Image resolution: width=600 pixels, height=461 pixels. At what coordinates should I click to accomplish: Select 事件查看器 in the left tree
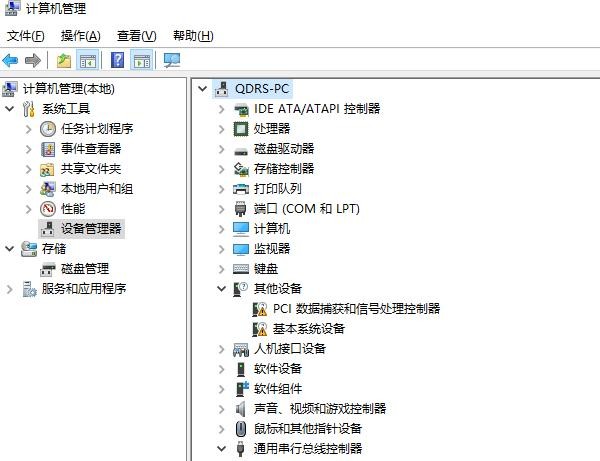pyautogui.click(x=91, y=148)
